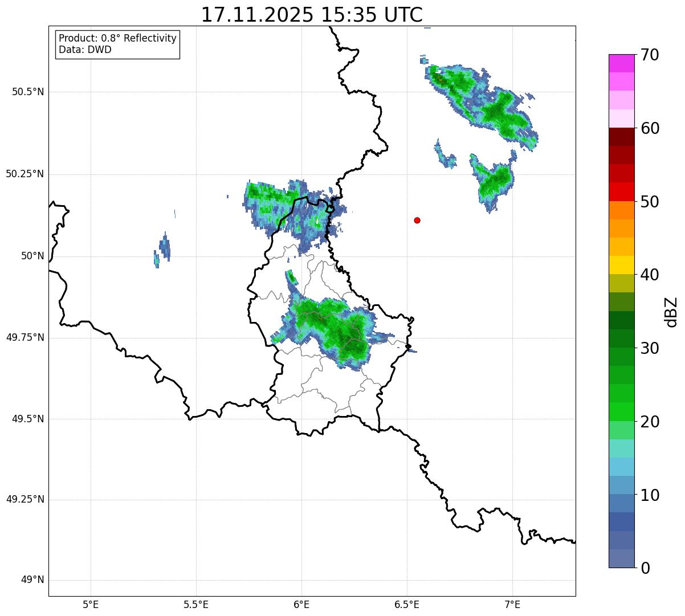
Task: Click the 5°E longitude label
Action: (x=91, y=605)
